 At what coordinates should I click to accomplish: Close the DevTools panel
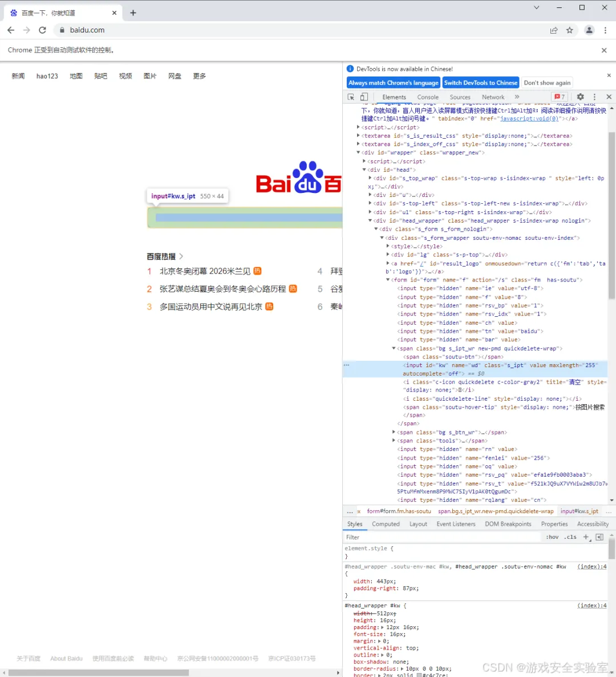tap(609, 96)
